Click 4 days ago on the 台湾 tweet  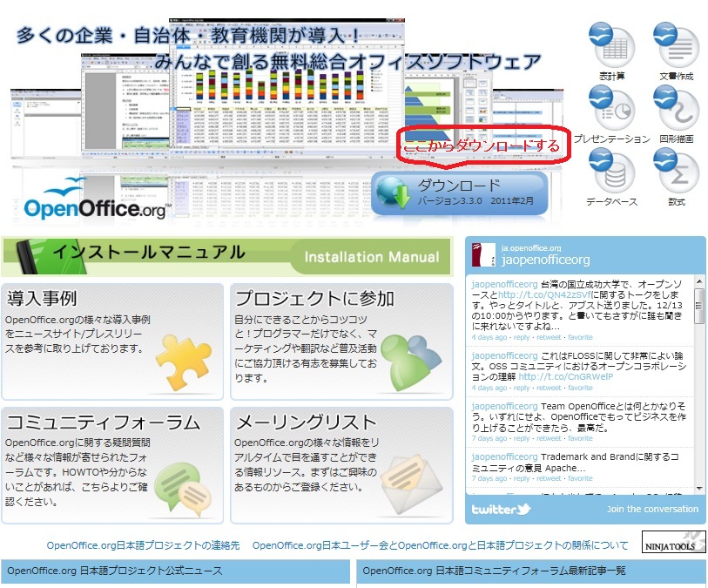(489, 337)
